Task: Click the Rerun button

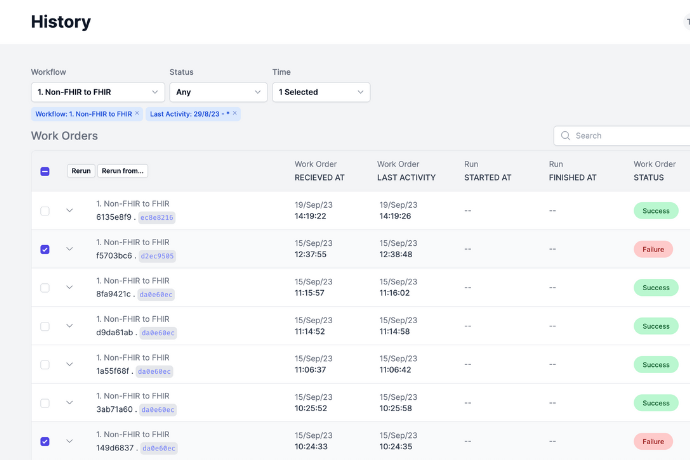Action: point(81,171)
